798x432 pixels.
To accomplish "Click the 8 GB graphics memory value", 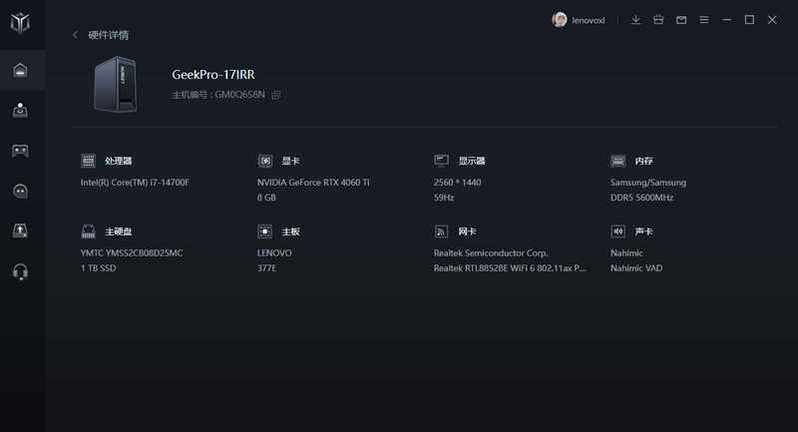I will [266, 197].
